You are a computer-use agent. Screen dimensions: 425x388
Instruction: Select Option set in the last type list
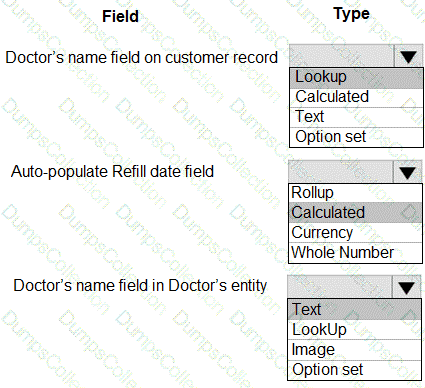coord(354,370)
